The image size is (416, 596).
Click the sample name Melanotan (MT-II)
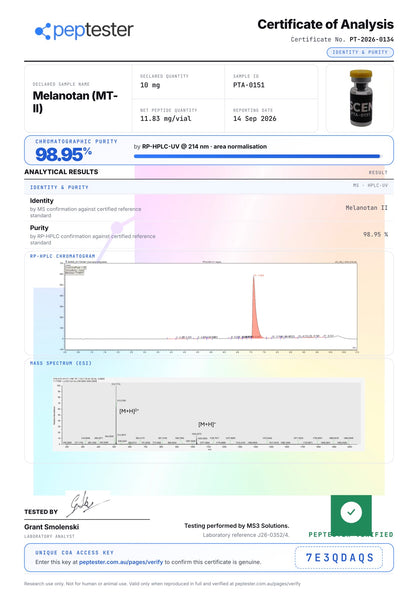75,101
